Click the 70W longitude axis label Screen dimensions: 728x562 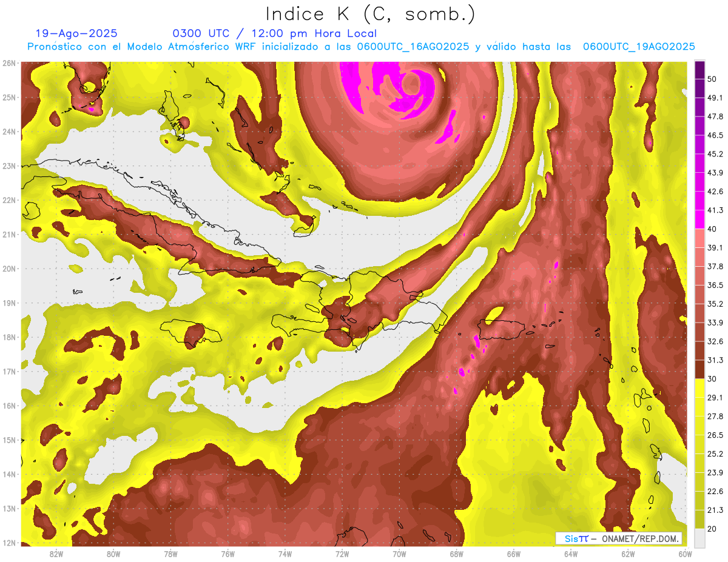[399, 554]
